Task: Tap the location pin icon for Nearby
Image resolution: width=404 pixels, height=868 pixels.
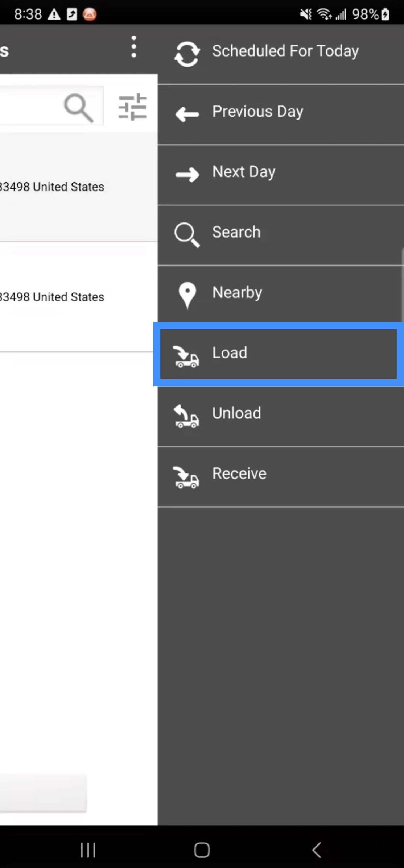Action: 187,295
